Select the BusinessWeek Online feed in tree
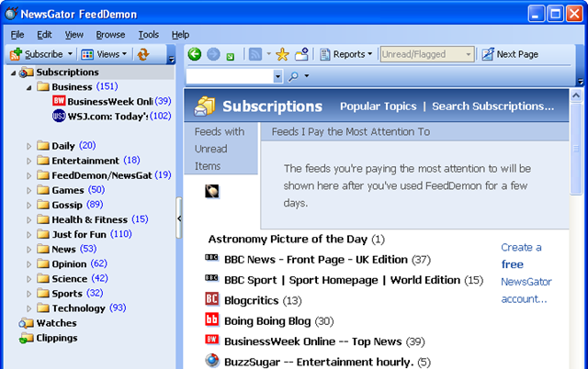 pyautogui.click(x=111, y=102)
